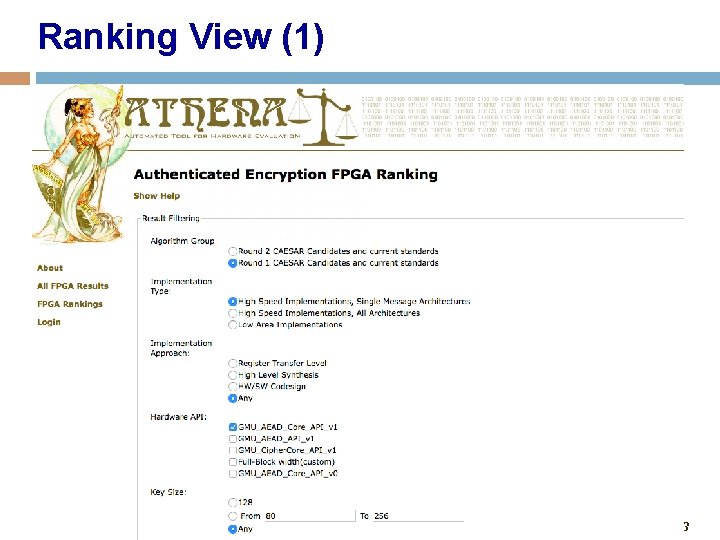
Task: Open the About page in the sidebar
Action: (50, 268)
